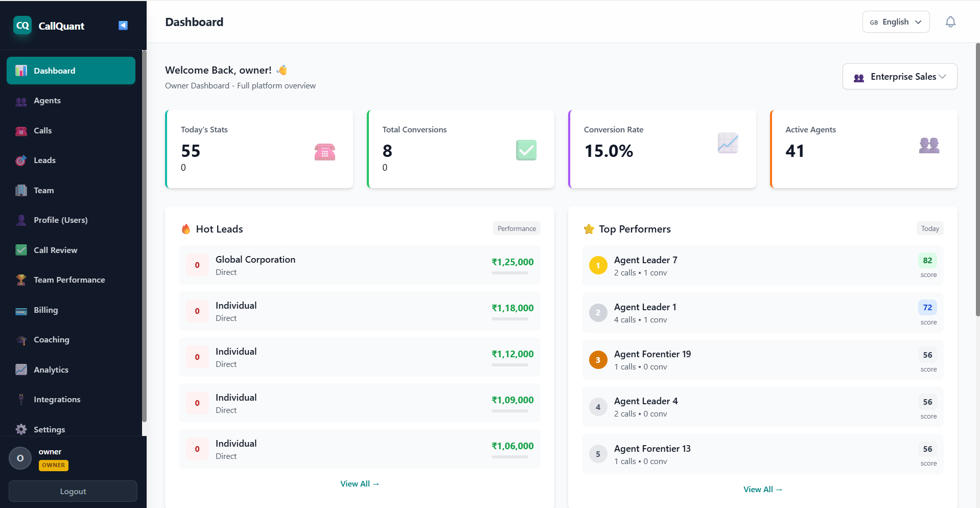Image resolution: width=980 pixels, height=508 pixels.
Task: Click the Global Corporation progress bar
Action: click(x=511, y=273)
